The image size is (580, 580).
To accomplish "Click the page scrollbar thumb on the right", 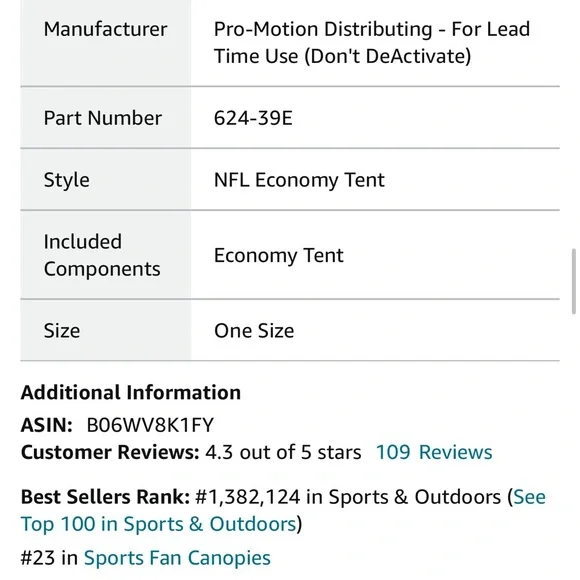I will click(x=574, y=281).
